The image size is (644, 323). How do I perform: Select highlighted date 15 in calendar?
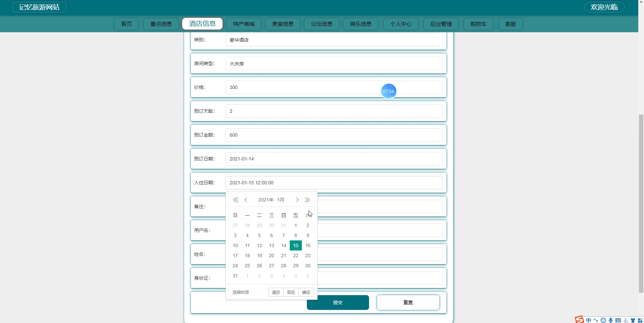click(296, 245)
